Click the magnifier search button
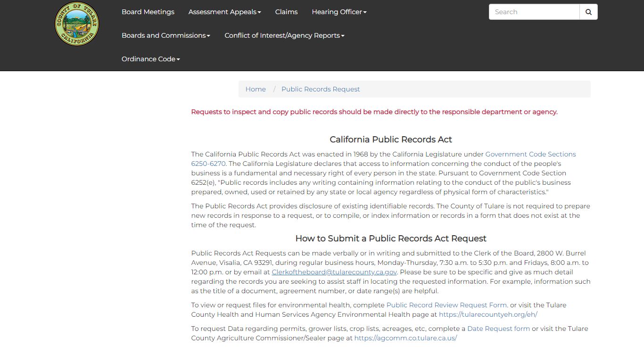The height and width of the screenshot is (362, 644). click(x=588, y=12)
